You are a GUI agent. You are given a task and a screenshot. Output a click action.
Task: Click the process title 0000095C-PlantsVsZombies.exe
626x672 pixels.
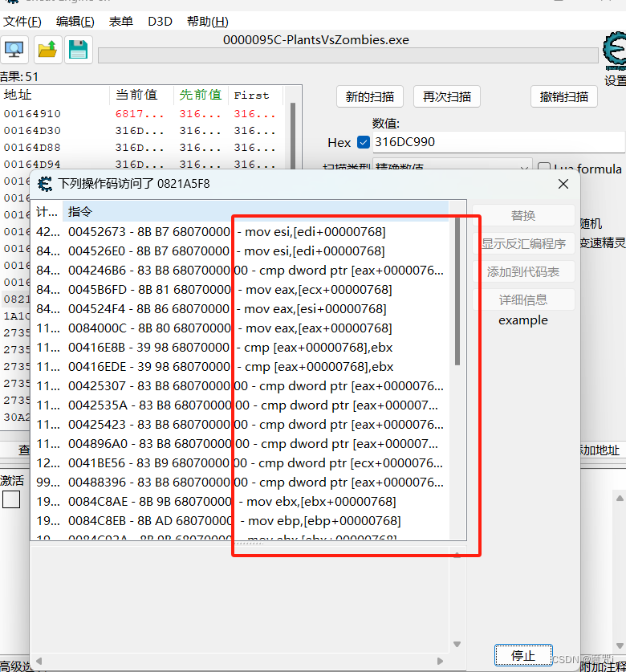pos(315,40)
